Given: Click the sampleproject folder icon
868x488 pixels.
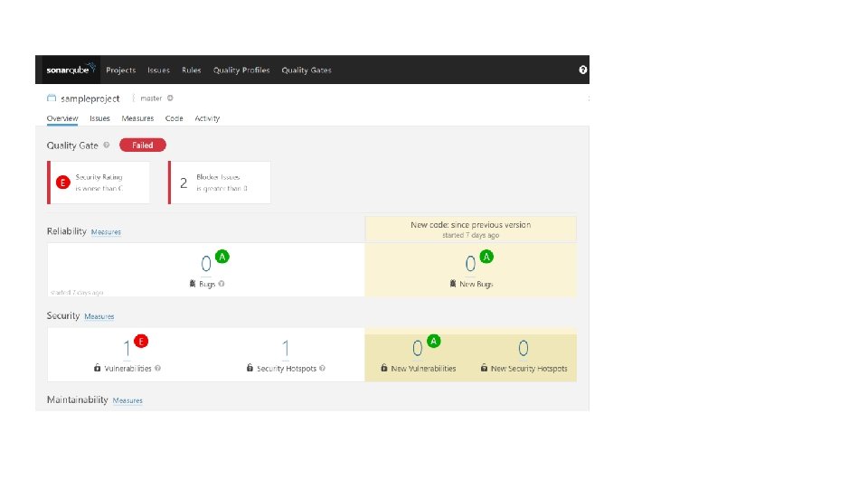Looking at the screenshot, I should pyautogui.click(x=52, y=98).
